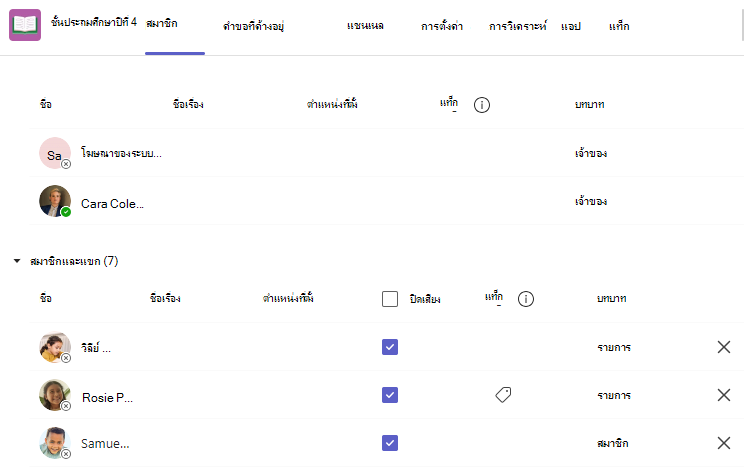Switch to the แชนแนล tab
The height and width of the screenshot is (469, 744).
click(365, 26)
